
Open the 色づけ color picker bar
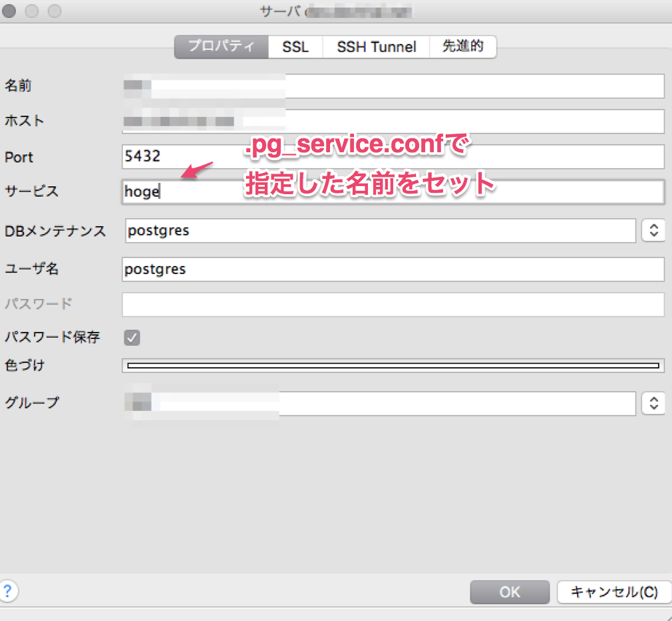[393, 365]
